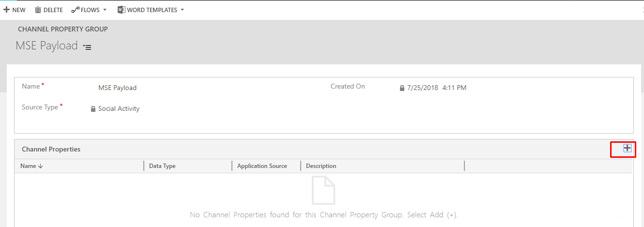Add a channel property with plus icon
This screenshot has width=644, height=227.
tap(627, 149)
